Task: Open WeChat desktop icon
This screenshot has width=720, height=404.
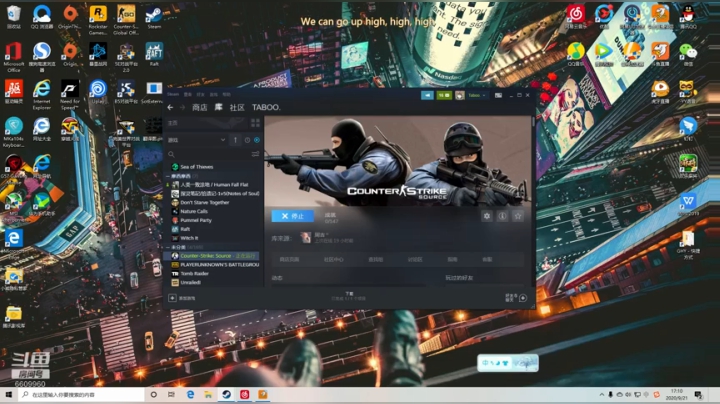Action: (687, 54)
